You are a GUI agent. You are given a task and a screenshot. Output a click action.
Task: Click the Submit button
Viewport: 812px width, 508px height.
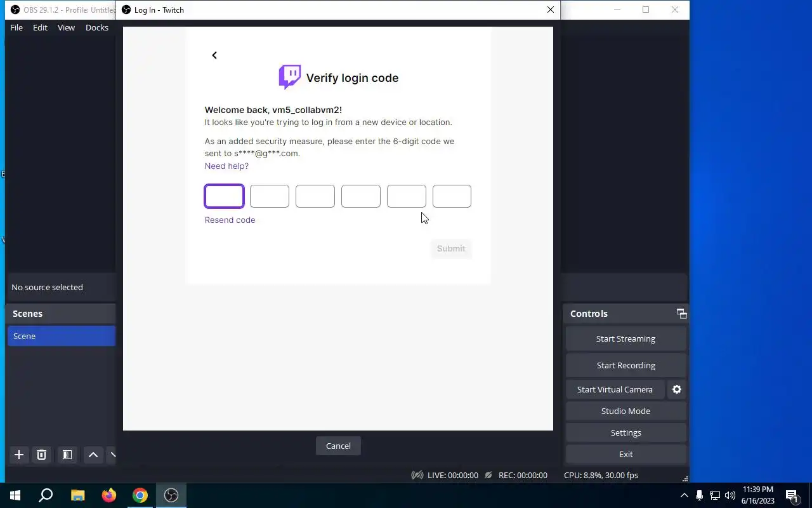(451, 248)
